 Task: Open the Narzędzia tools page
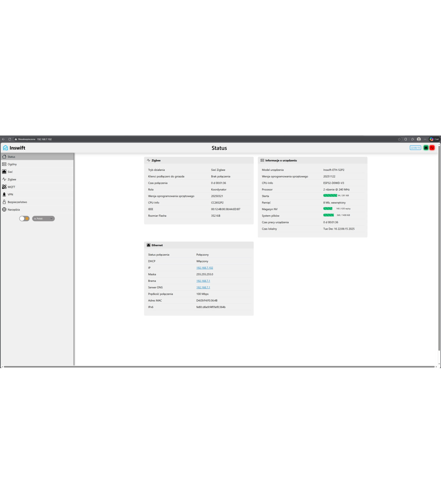click(14, 210)
